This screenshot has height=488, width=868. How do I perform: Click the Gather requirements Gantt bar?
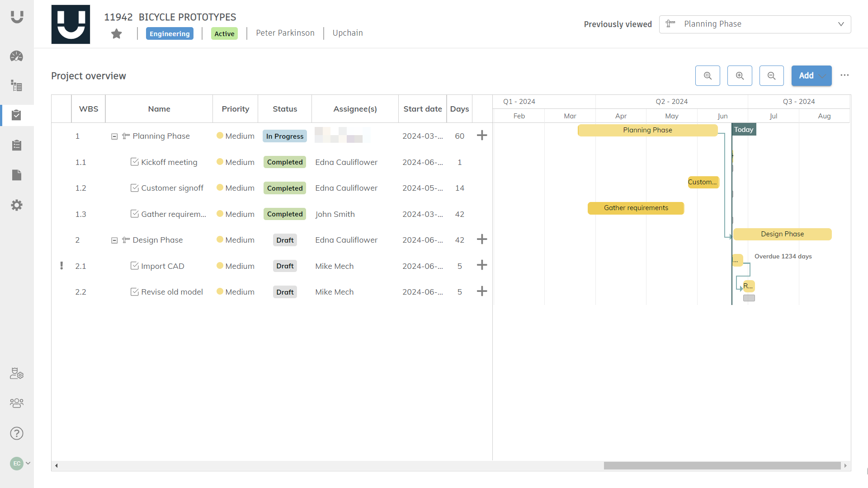(636, 208)
